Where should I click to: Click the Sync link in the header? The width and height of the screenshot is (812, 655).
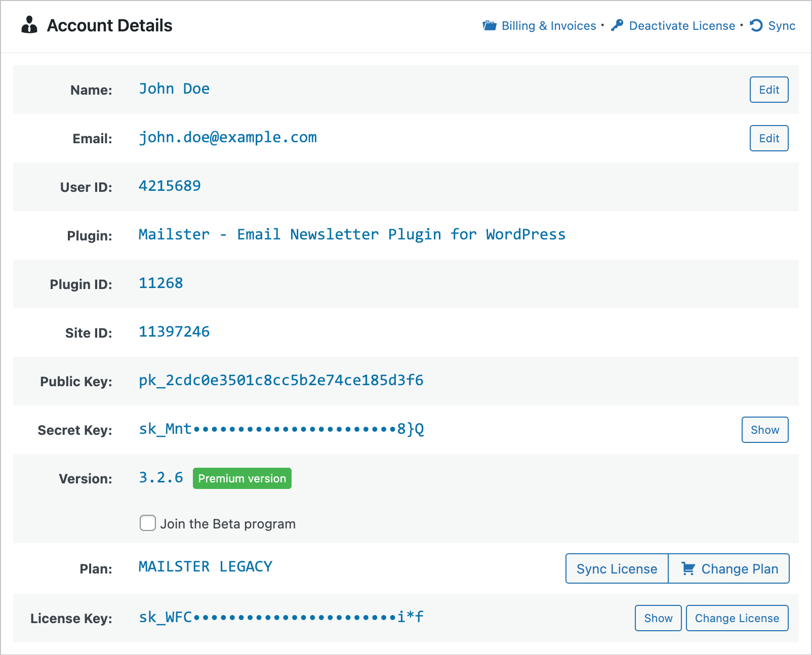pyautogui.click(x=781, y=25)
